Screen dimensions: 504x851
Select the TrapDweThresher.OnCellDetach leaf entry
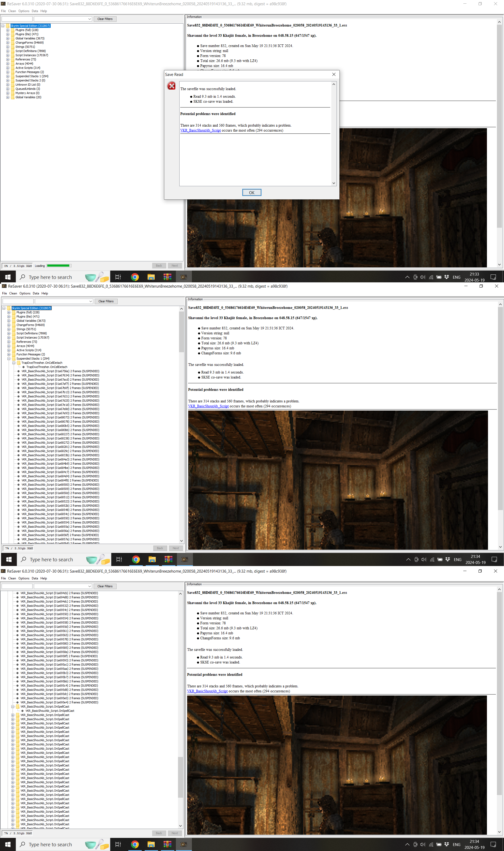(47, 367)
